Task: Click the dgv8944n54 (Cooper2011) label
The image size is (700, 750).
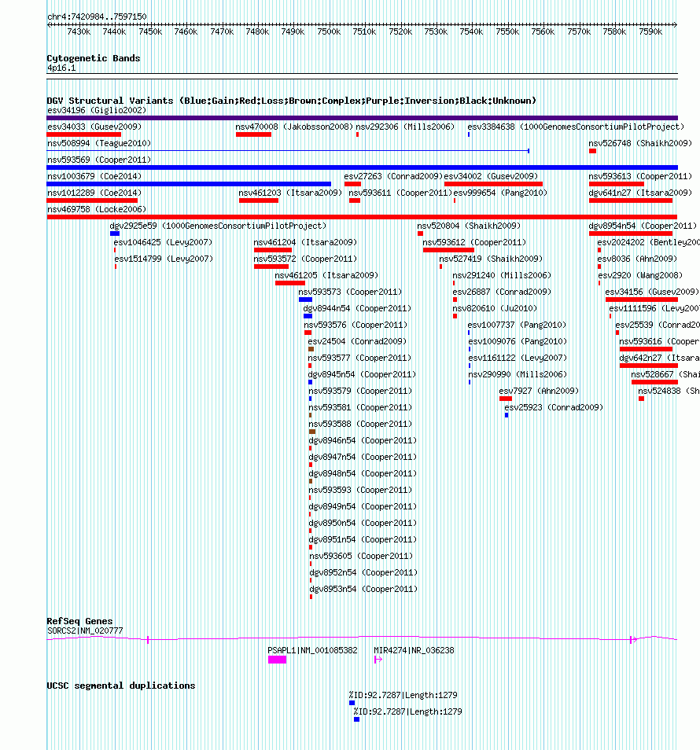Action: 357,308
